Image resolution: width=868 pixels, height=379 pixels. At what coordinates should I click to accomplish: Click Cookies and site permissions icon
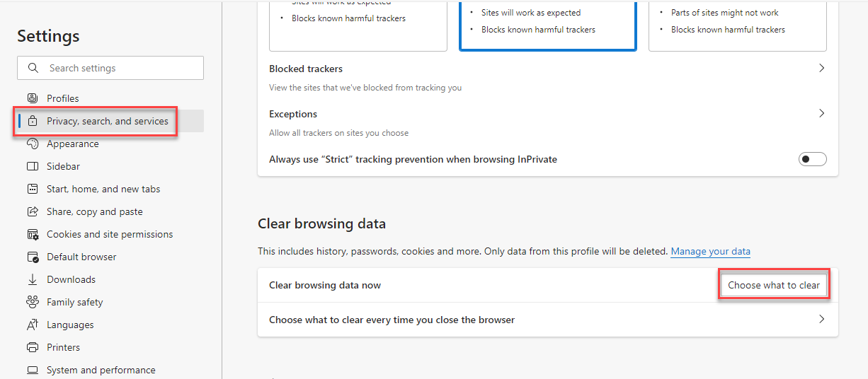[x=33, y=234]
